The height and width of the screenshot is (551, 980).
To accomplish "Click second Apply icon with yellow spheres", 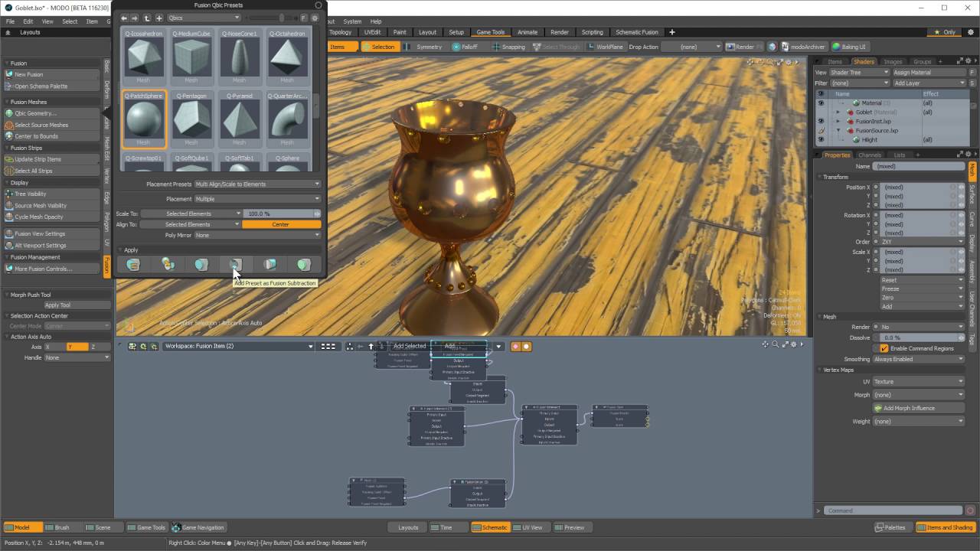I will [x=168, y=264].
